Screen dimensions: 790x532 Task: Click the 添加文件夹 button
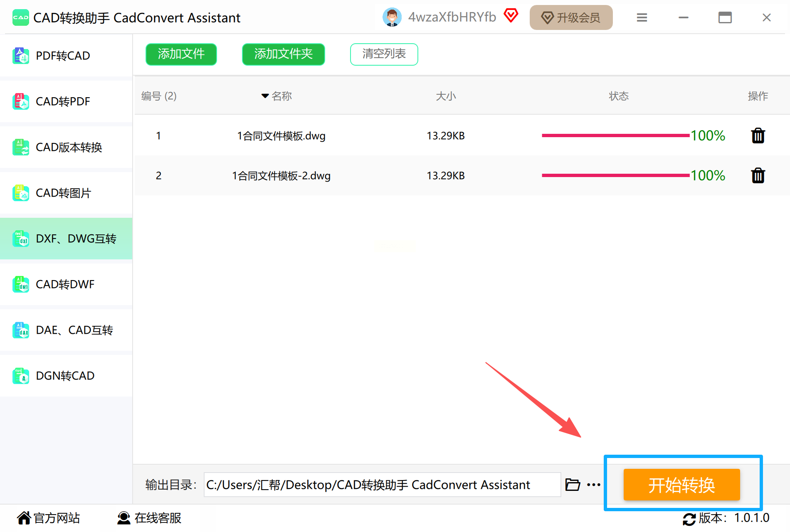click(284, 54)
